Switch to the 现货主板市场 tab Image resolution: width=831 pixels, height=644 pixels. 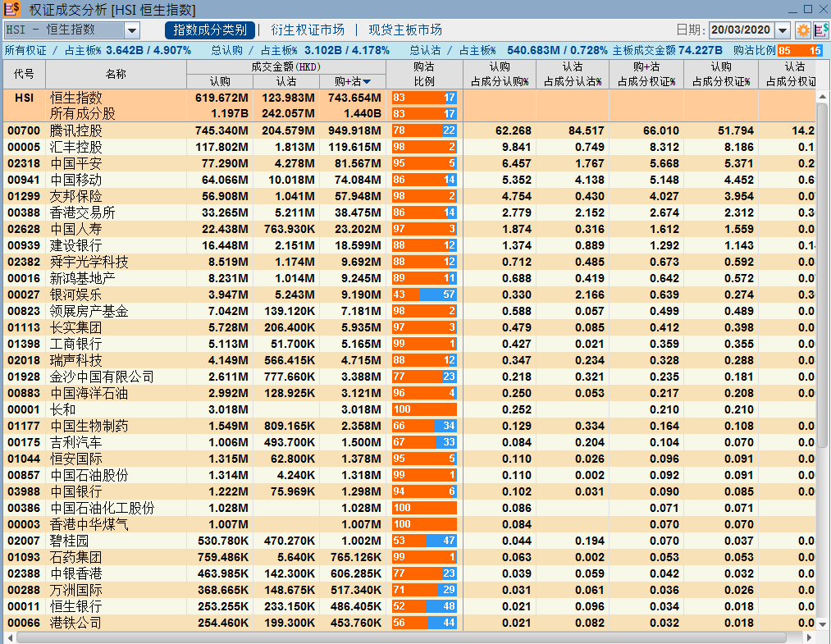click(x=405, y=30)
